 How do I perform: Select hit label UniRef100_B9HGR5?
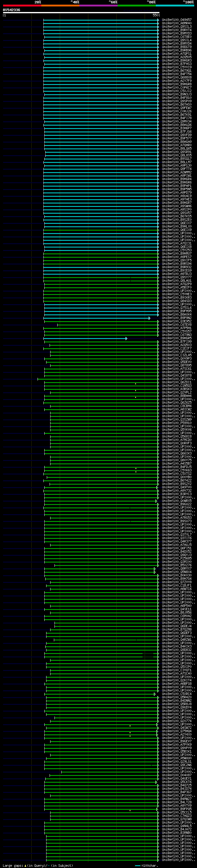coord(177,338)
